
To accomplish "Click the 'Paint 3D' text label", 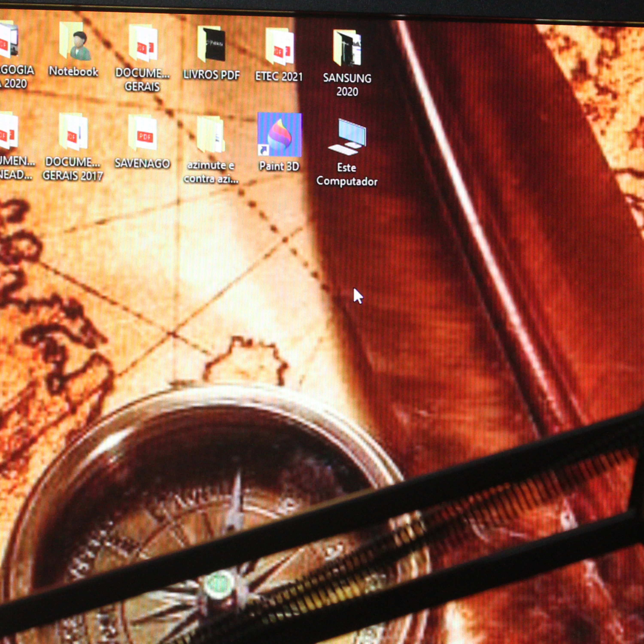I will point(279,166).
